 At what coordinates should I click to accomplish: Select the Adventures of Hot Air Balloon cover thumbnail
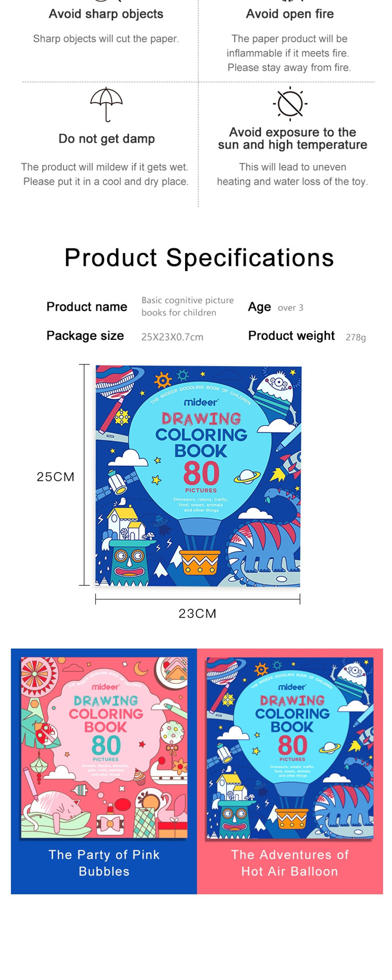pos(290,748)
